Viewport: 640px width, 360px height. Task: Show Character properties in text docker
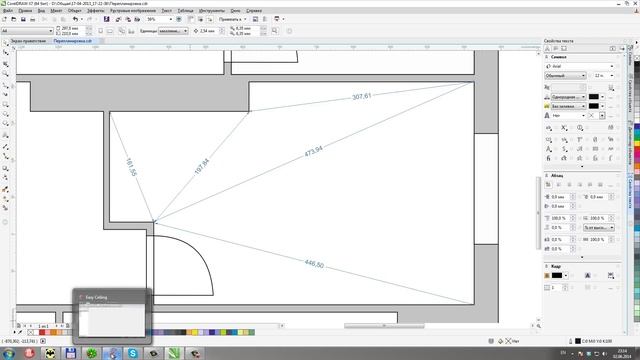(x=548, y=48)
